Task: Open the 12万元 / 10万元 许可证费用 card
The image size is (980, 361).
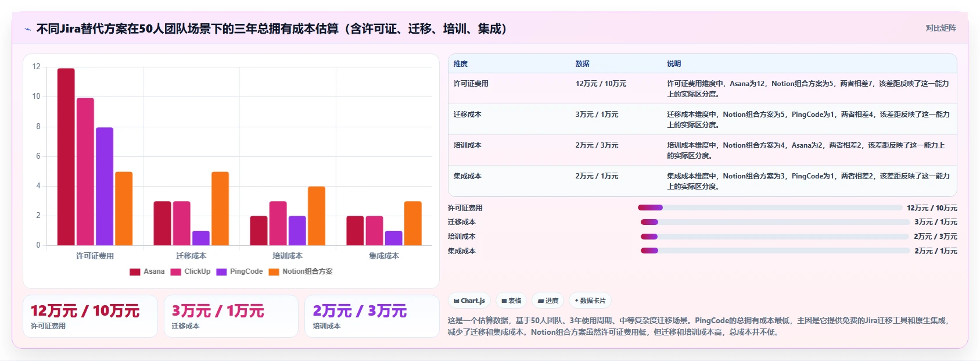Action: pos(90,316)
